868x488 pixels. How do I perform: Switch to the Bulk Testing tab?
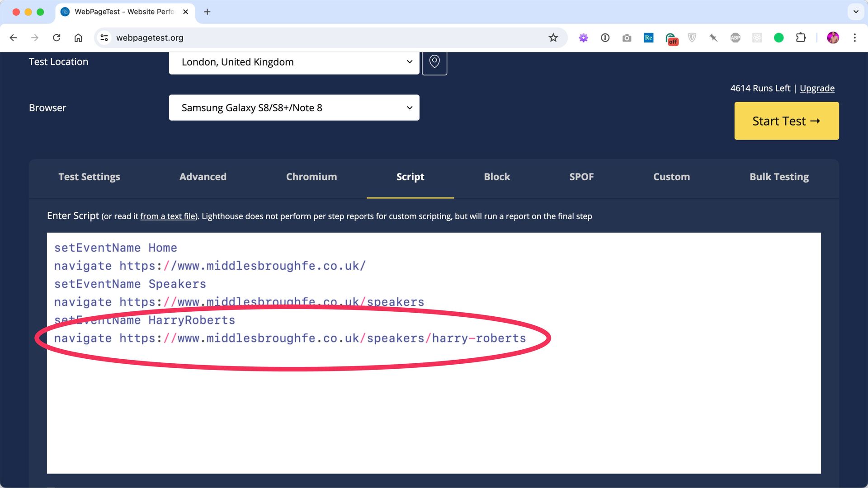click(x=779, y=177)
